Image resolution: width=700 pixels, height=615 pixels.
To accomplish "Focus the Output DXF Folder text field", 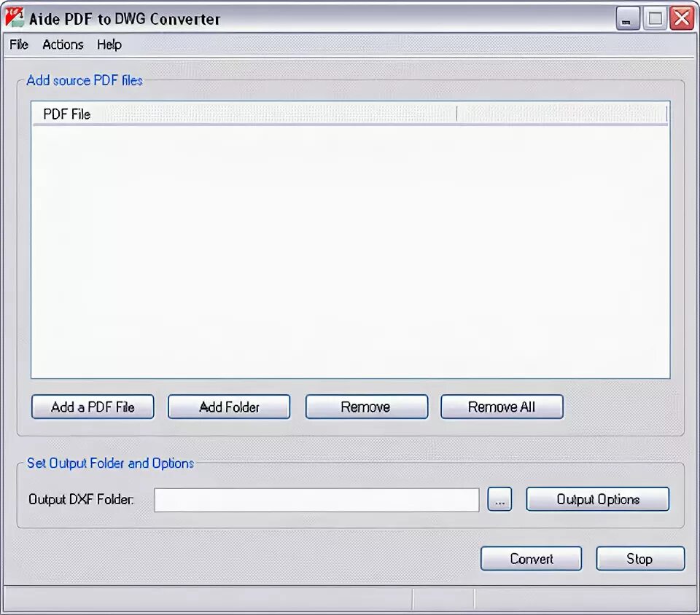I will [316, 499].
